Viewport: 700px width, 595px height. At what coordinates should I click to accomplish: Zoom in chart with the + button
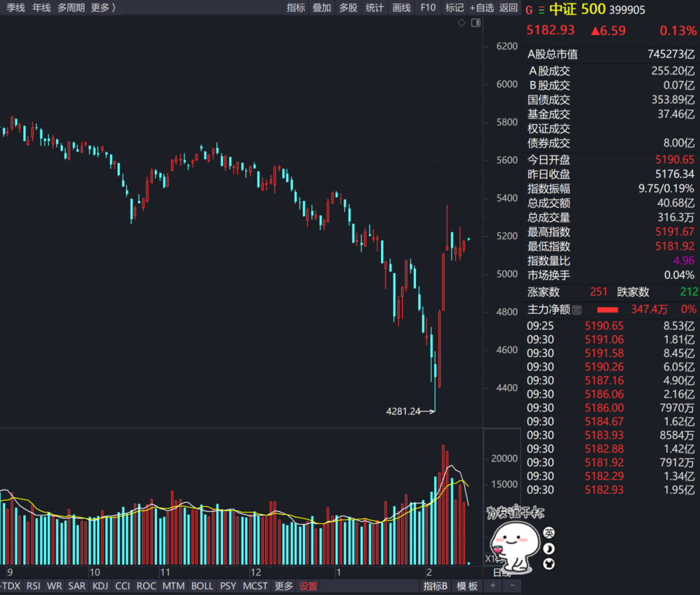(493, 586)
